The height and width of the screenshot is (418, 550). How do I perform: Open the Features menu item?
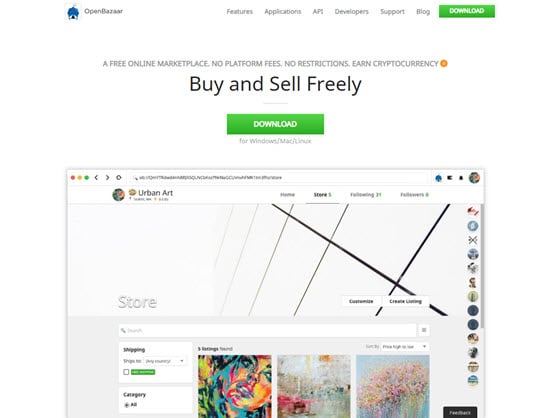[x=240, y=12]
